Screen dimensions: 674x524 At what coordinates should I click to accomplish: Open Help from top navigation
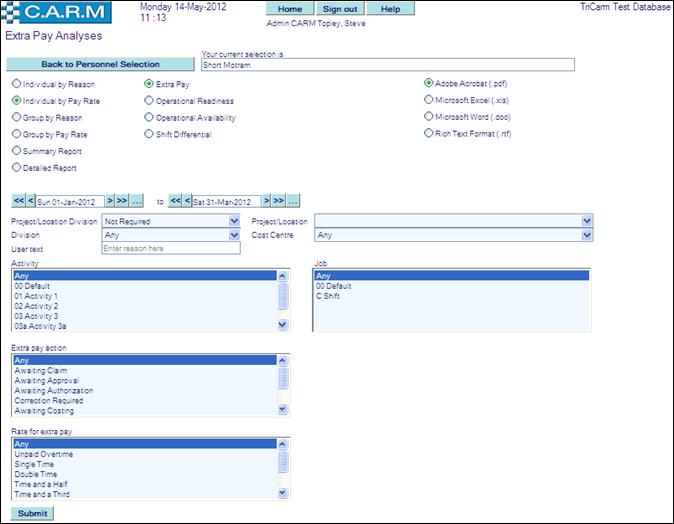390,9
